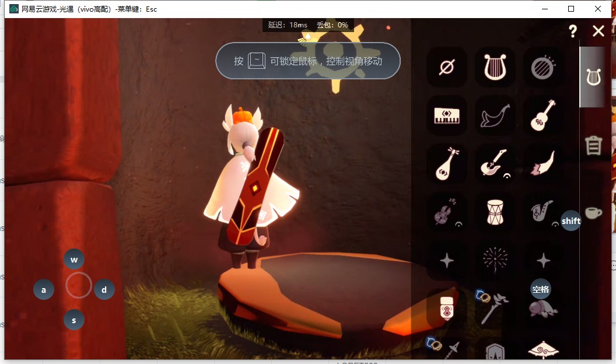Click the 空格 spacebar overlay button
Image resolution: width=616 pixels, height=364 pixels.
pyautogui.click(x=541, y=289)
